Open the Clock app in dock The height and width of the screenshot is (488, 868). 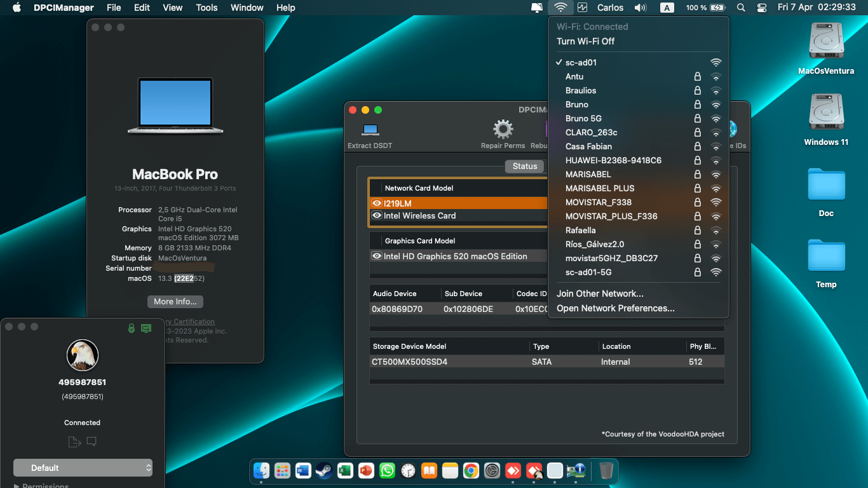pos(408,471)
